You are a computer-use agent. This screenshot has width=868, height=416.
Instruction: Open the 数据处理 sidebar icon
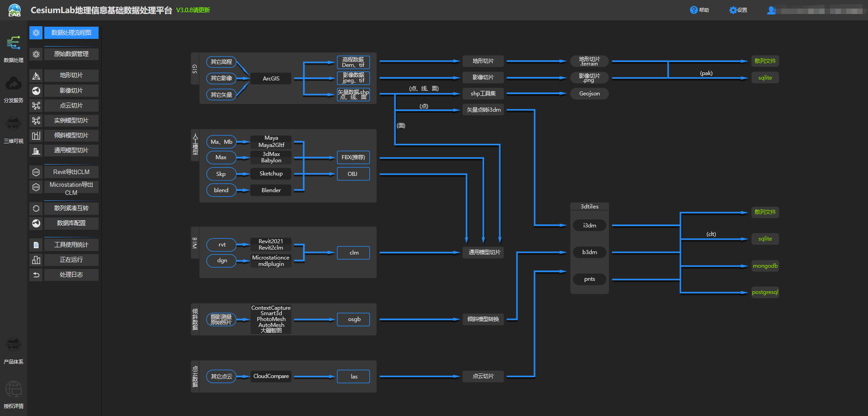14,43
